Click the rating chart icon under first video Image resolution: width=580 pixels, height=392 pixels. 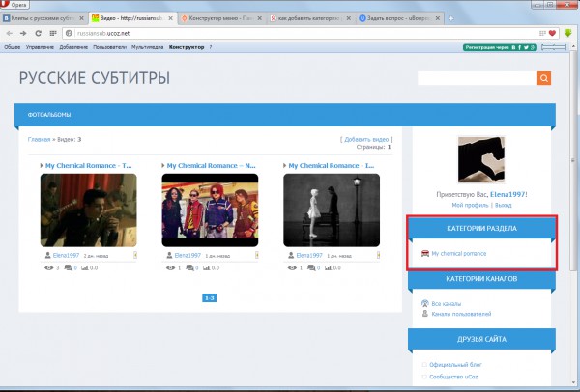click(x=85, y=267)
